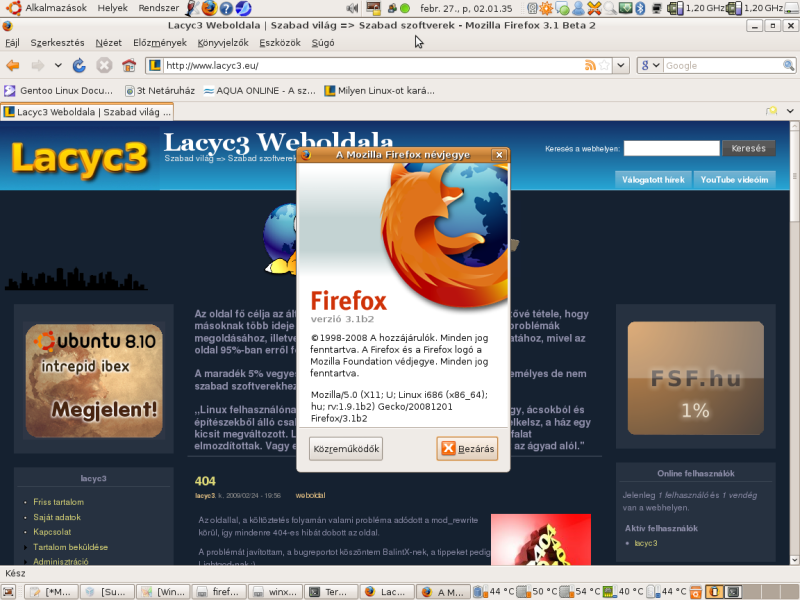Click the crossed tools tray icon
The height and width of the screenshot is (600, 800).
point(594,8)
